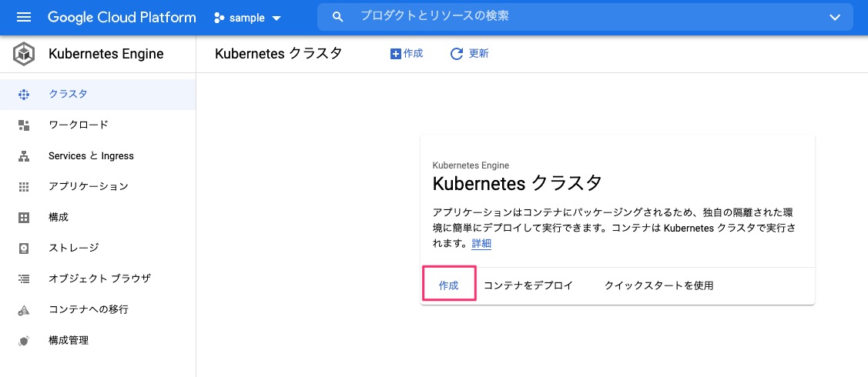Click the magnifier search icon
868x377 pixels.
click(x=337, y=17)
